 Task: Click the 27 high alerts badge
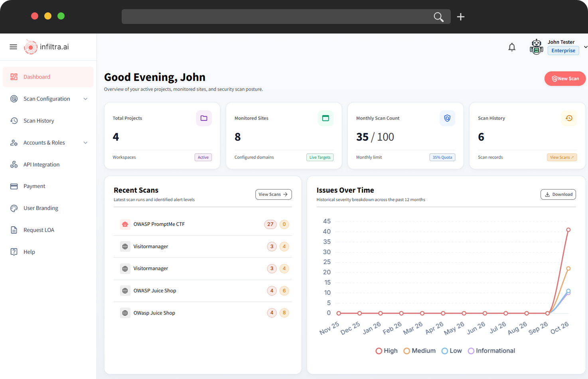click(270, 224)
